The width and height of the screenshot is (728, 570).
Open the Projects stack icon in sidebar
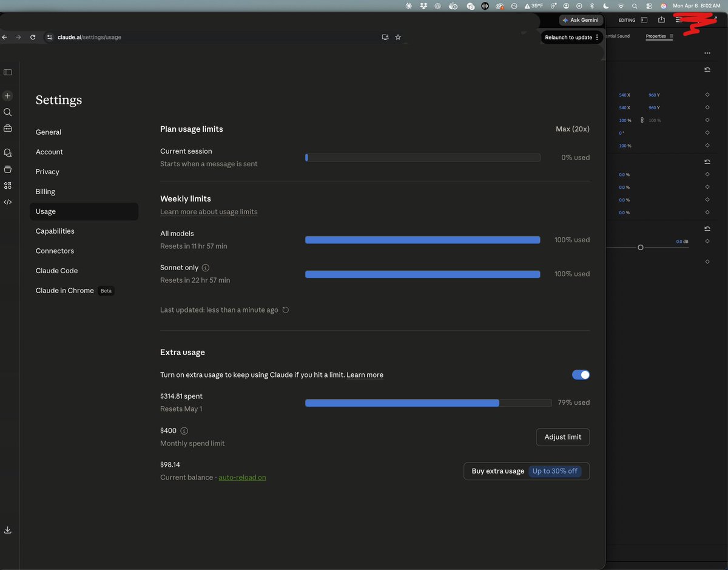pyautogui.click(x=7, y=169)
